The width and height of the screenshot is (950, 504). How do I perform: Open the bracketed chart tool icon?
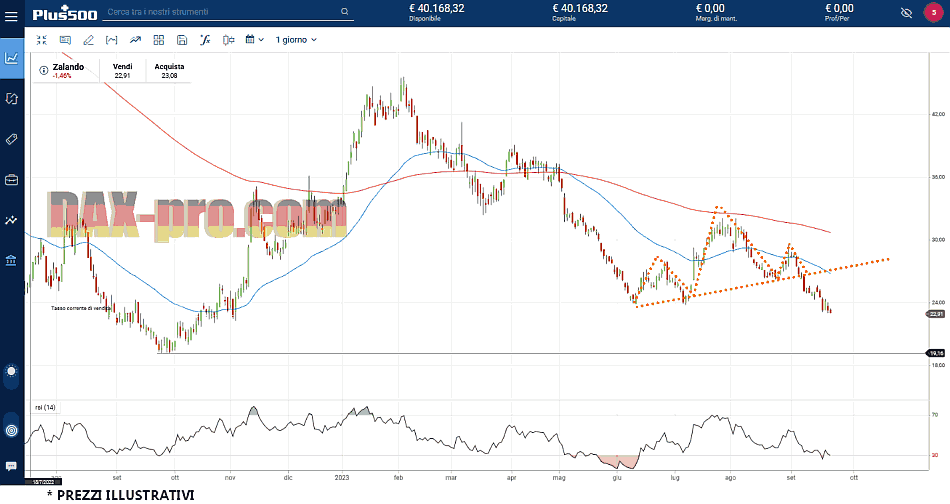coord(111,40)
